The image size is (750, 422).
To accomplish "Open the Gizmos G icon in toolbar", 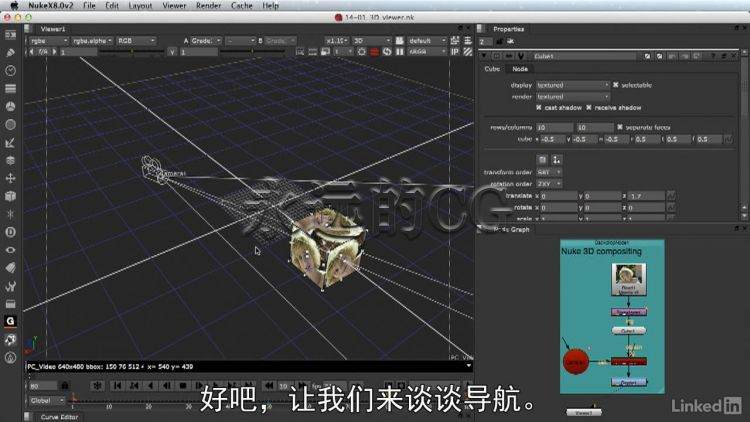I will (10, 322).
